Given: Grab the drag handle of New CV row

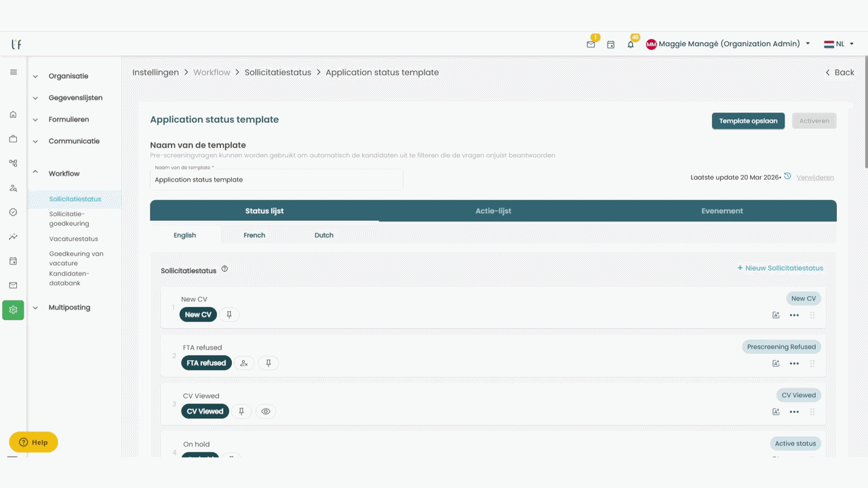Looking at the screenshot, I should coord(812,315).
